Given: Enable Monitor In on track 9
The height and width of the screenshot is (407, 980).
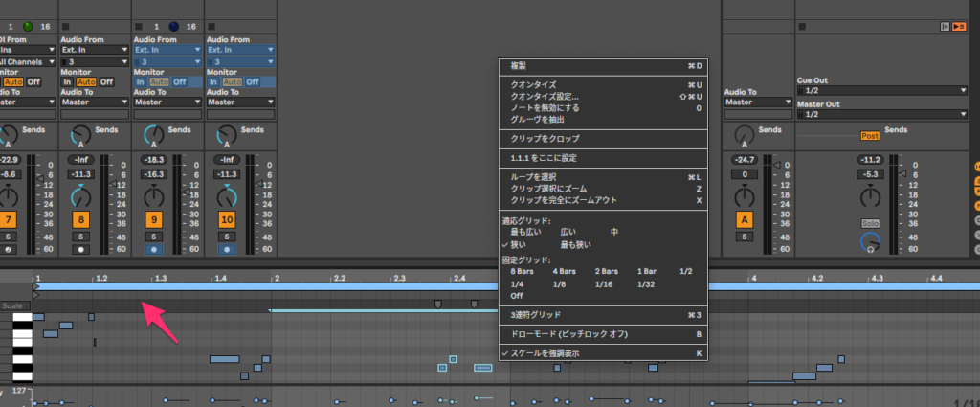Looking at the screenshot, I should 140,81.
